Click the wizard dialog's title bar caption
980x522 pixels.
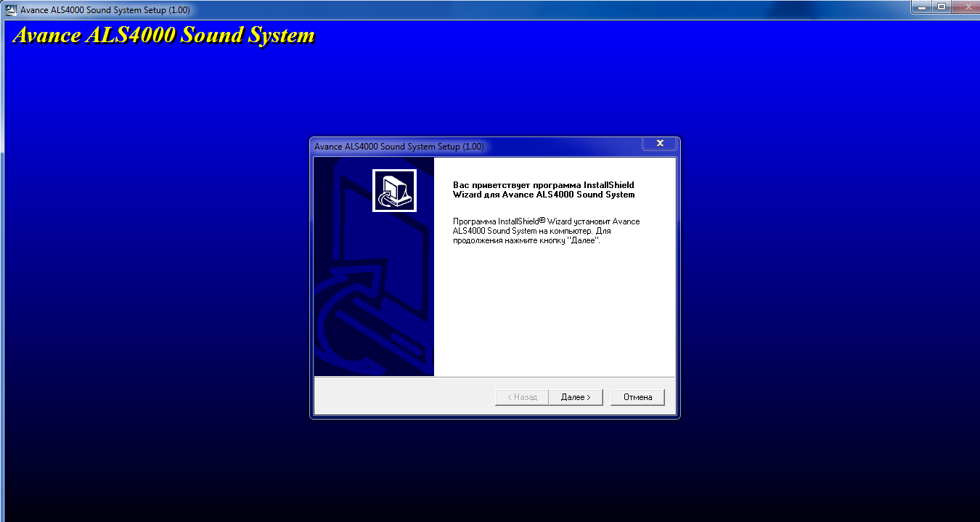pos(399,147)
